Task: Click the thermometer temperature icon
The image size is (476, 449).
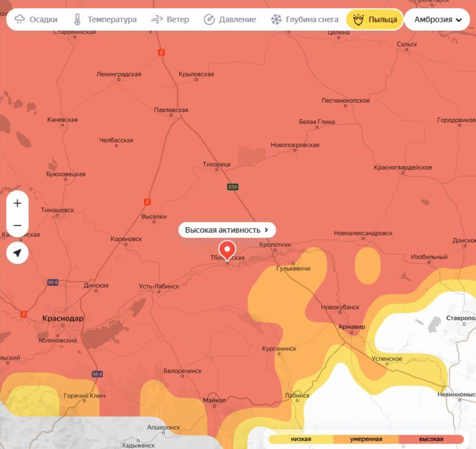Action: tap(77, 20)
